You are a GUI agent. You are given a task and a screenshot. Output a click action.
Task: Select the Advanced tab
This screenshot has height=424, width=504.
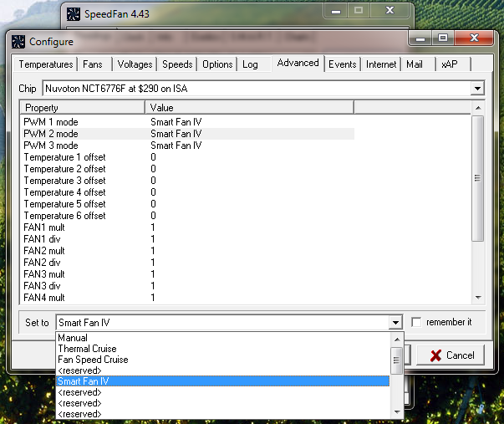298,63
